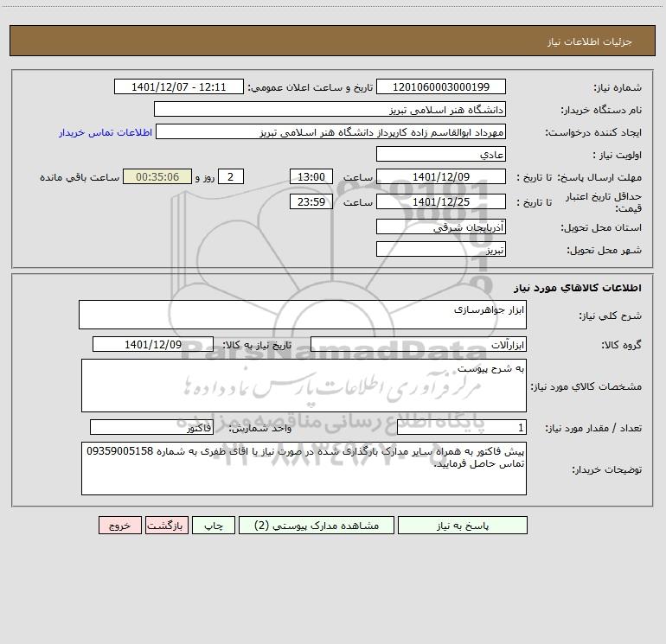666x644 pixels.
Task: Click the شماره نیاز label
Action: pyautogui.click(x=618, y=88)
